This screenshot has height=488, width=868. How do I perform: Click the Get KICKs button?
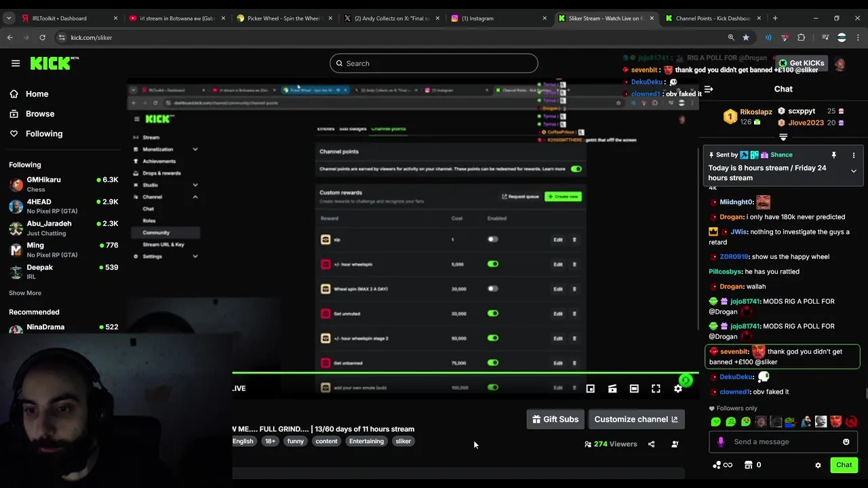point(801,63)
